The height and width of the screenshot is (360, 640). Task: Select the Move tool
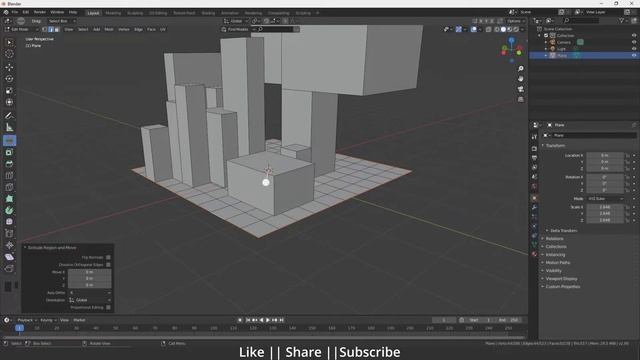pos(9,67)
